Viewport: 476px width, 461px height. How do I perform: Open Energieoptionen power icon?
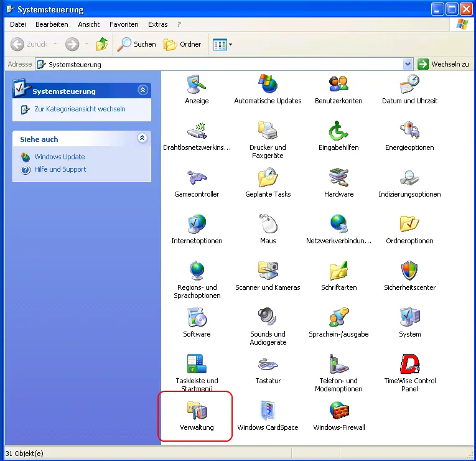coord(409,131)
